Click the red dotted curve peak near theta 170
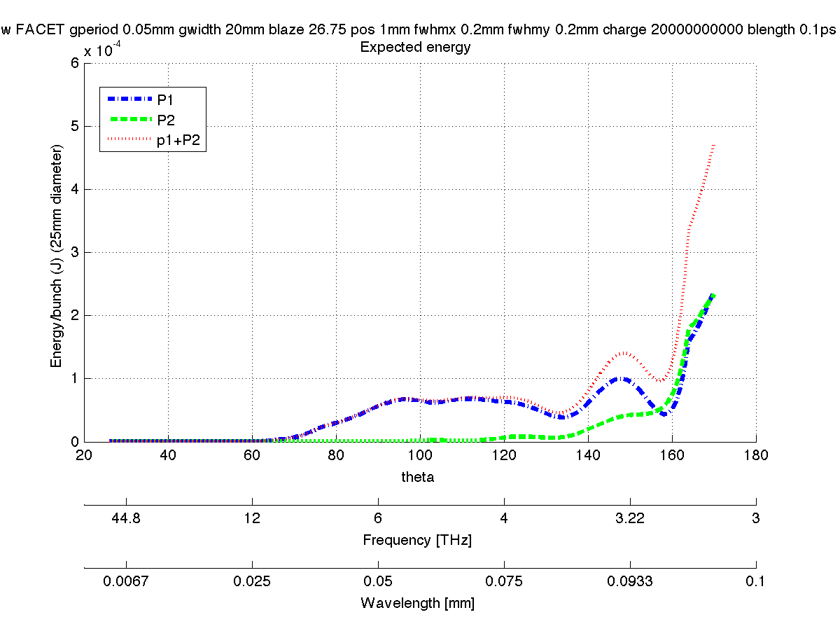840x631 pixels. click(x=713, y=146)
